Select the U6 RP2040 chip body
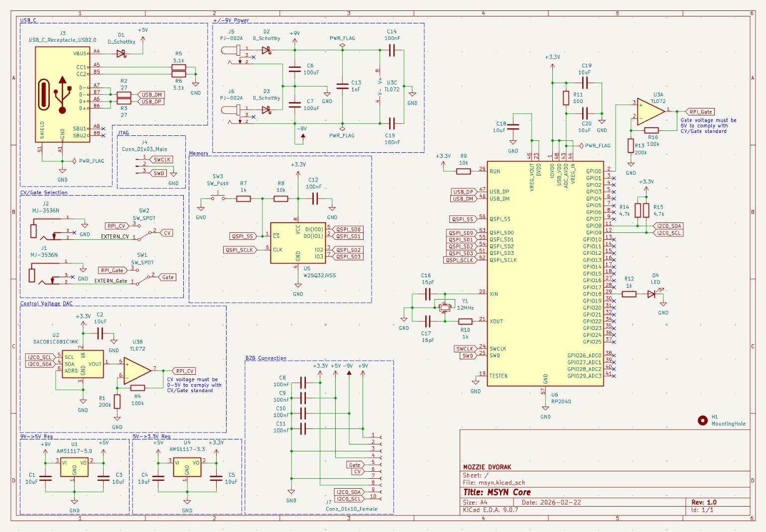The image size is (766, 532). coord(545,273)
